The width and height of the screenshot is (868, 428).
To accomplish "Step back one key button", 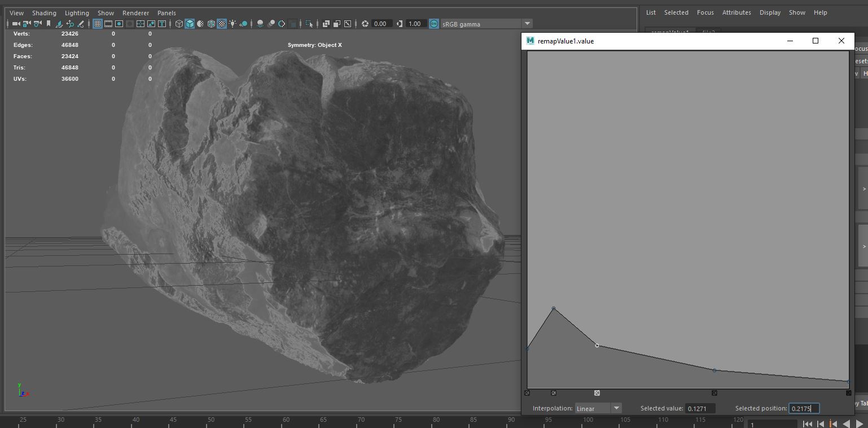I will pos(833,424).
